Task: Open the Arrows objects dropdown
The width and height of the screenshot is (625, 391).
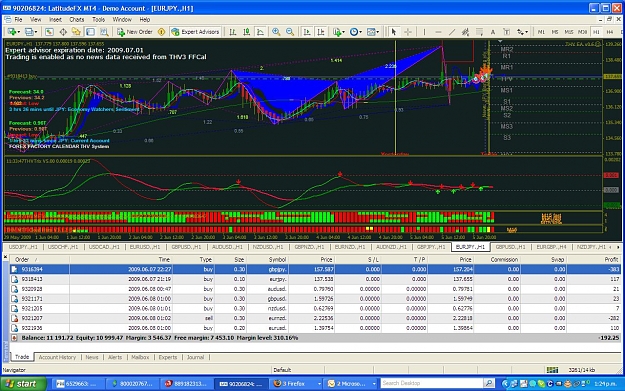Action: 523,32
